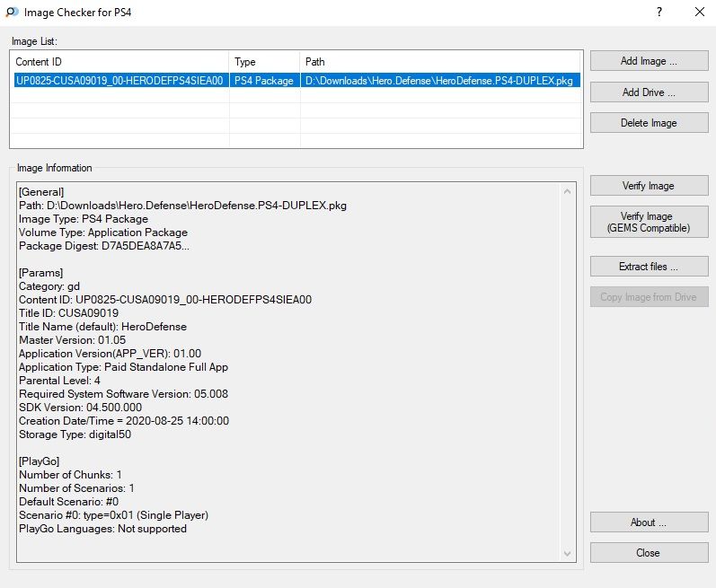The height and width of the screenshot is (588, 716).
Task: Click the Category: gd line
Action: (49, 286)
